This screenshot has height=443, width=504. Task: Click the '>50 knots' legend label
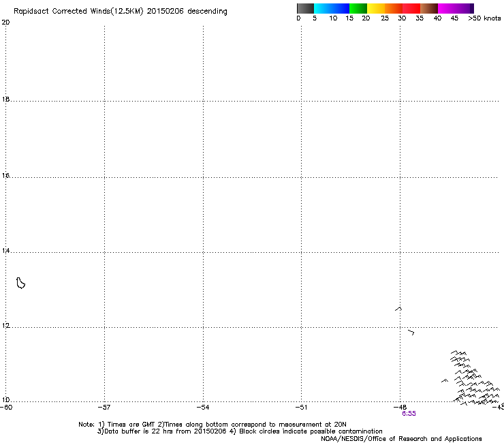pyautogui.click(x=484, y=18)
